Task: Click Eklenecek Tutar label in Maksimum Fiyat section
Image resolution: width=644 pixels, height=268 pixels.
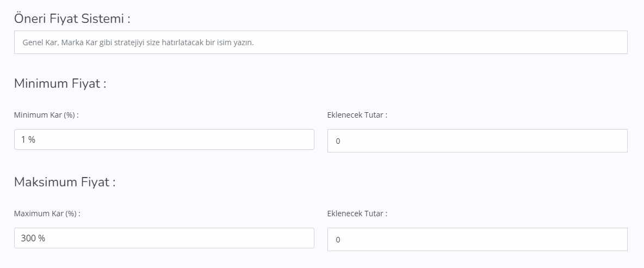Action: click(x=357, y=213)
